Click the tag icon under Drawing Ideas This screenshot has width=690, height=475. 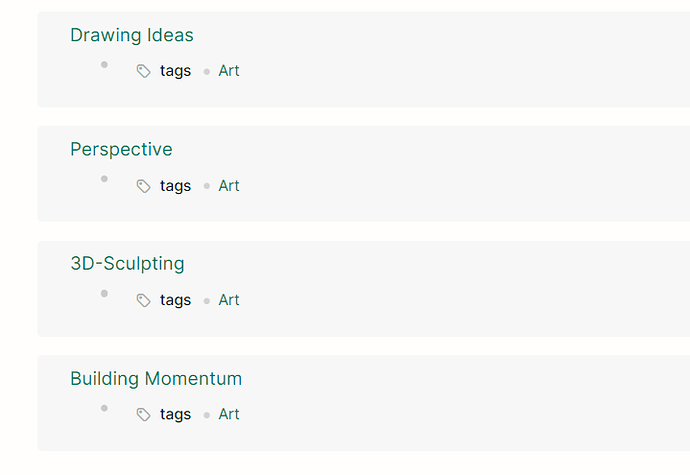pyautogui.click(x=143, y=71)
